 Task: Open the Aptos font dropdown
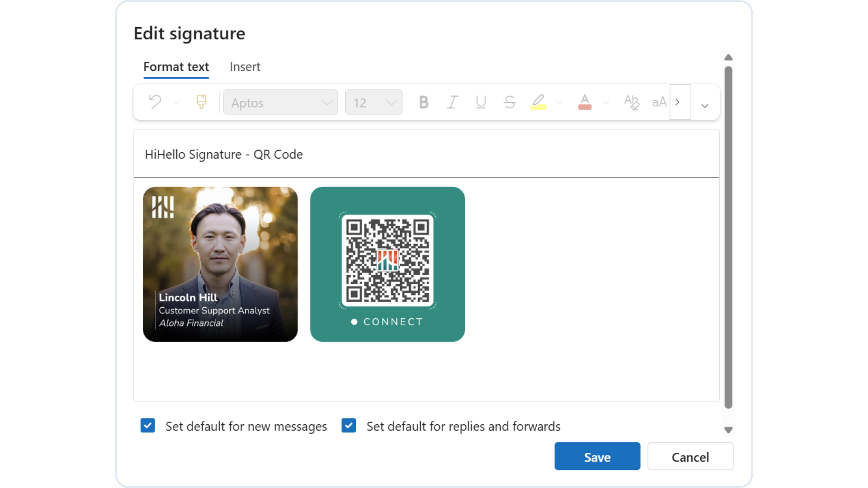coord(281,102)
